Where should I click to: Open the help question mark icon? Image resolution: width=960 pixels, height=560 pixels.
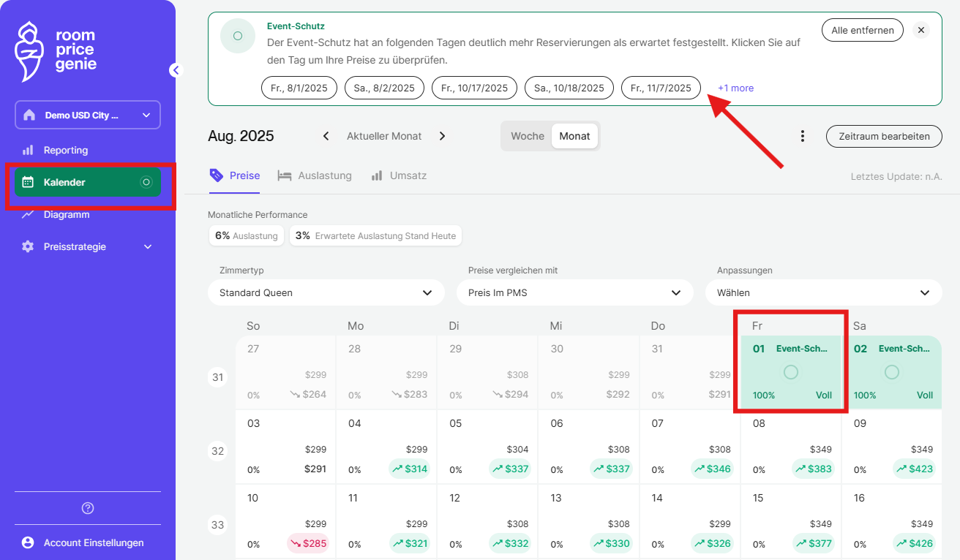pyautogui.click(x=88, y=508)
